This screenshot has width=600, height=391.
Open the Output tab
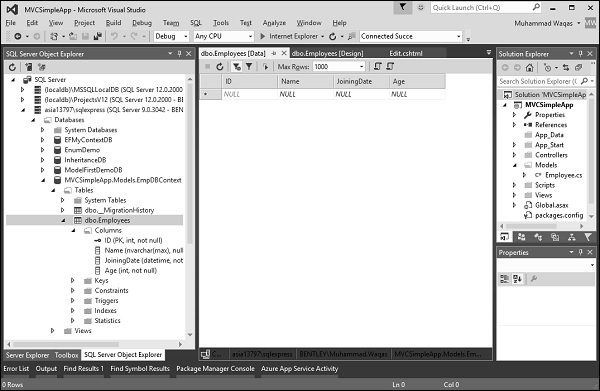tap(46, 369)
